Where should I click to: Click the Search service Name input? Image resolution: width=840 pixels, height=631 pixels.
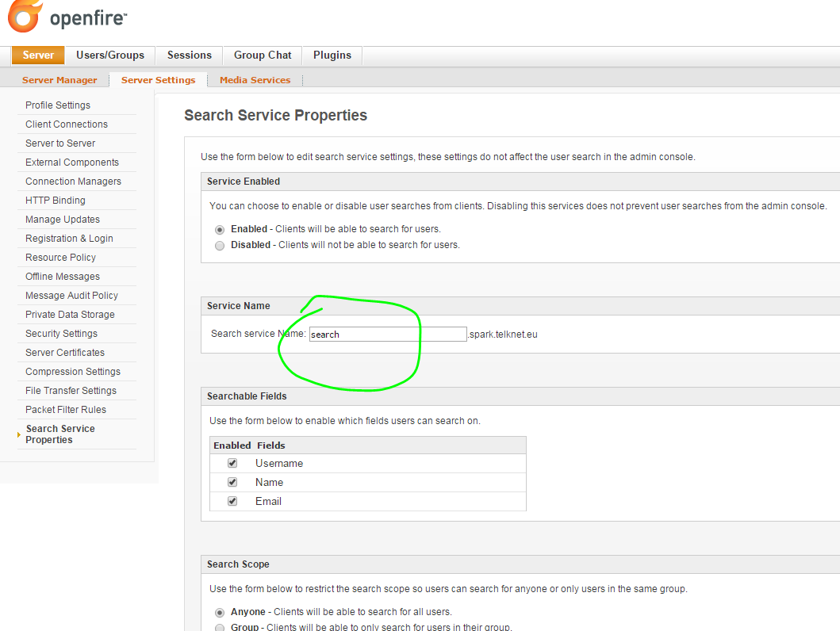pyautogui.click(x=387, y=335)
